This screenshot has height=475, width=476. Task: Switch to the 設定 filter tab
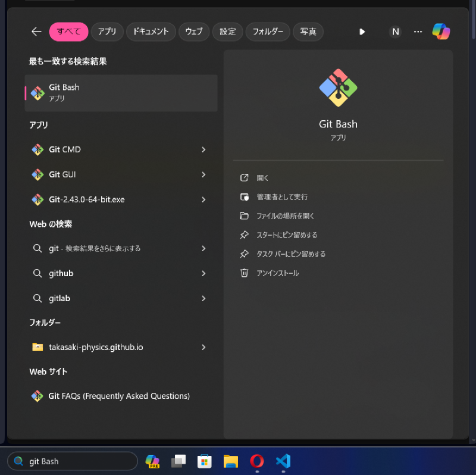[227, 32]
